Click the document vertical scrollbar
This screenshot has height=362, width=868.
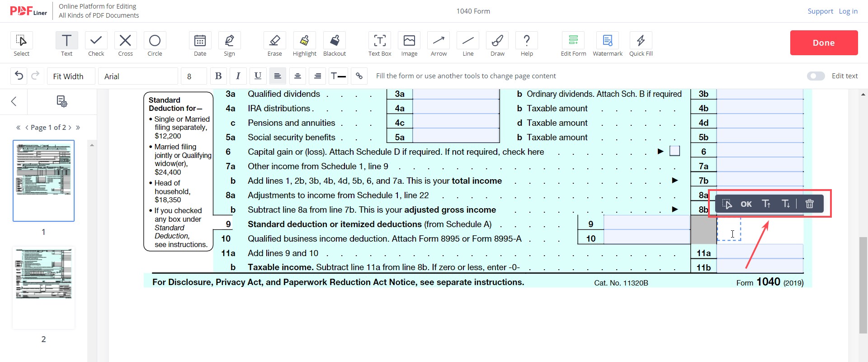click(863, 285)
